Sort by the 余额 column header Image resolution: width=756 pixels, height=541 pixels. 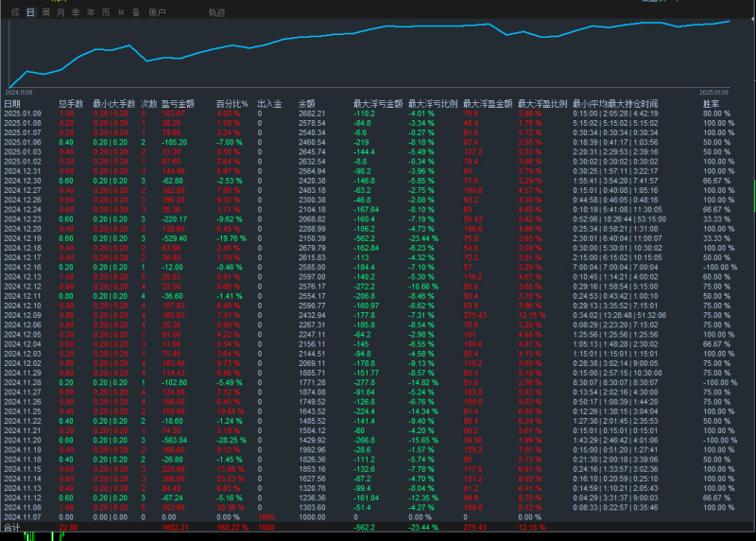[306, 103]
